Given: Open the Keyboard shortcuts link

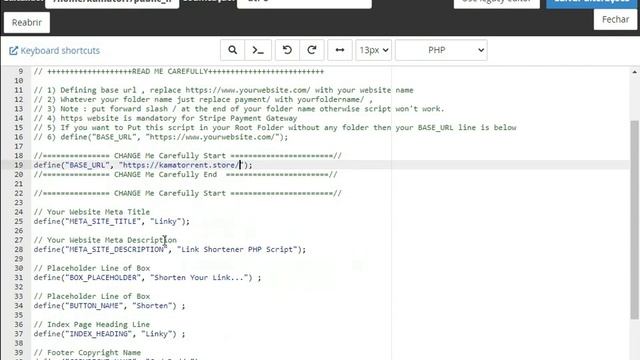Looking at the screenshot, I should coord(54,51).
